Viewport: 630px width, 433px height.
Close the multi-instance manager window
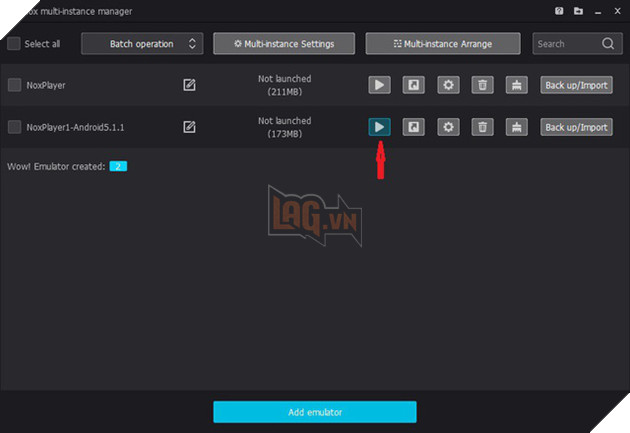tap(617, 11)
